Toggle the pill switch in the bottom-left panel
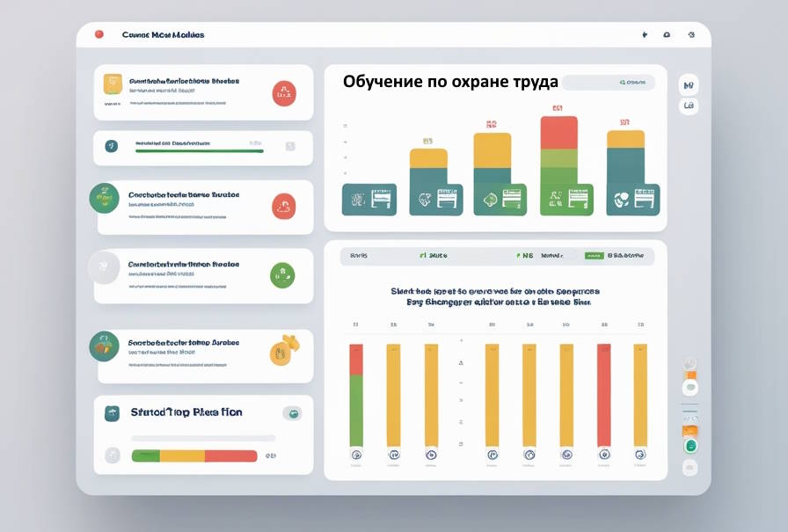 [293, 413]
